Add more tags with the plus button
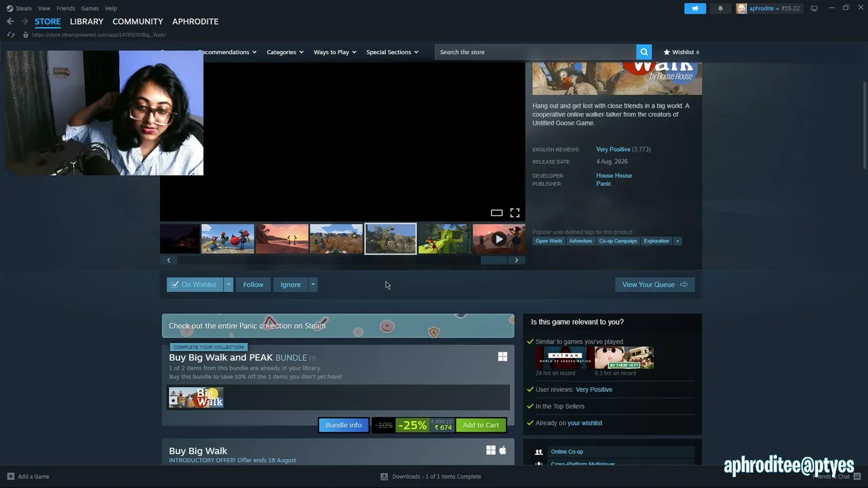Screen dimensions: 868x488 coord(677,241)
